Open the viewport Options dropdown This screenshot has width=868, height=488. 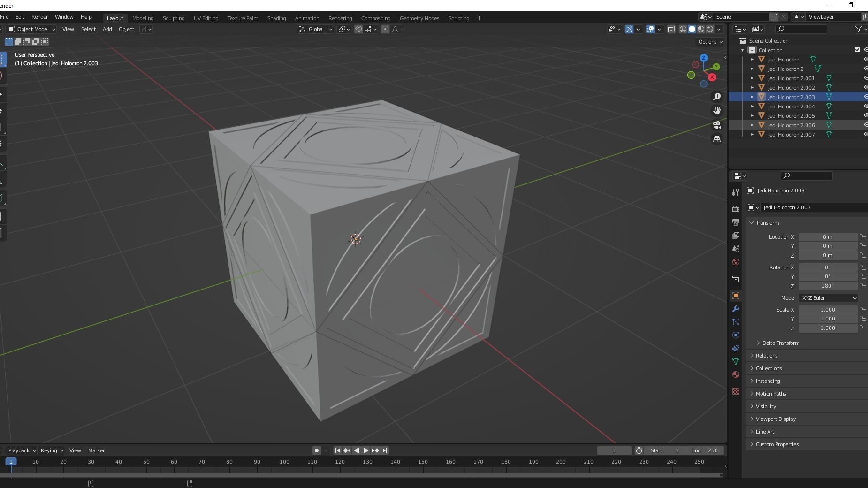point(710,42)
